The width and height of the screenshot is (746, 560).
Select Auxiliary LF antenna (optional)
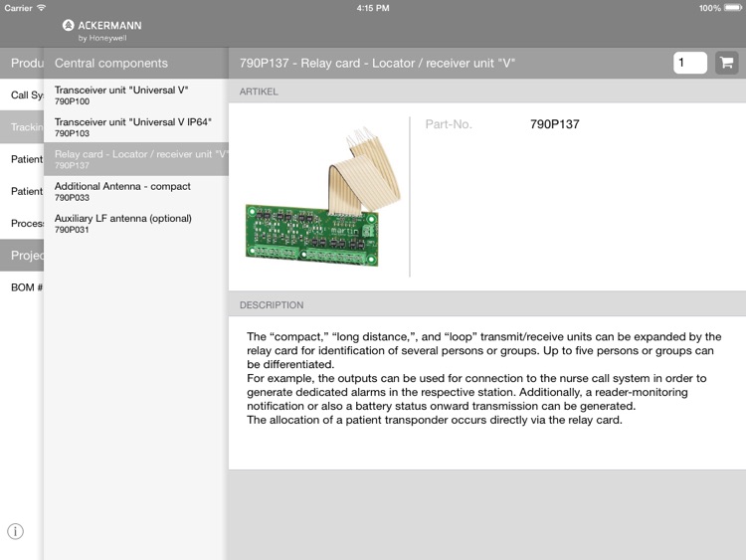136,223
